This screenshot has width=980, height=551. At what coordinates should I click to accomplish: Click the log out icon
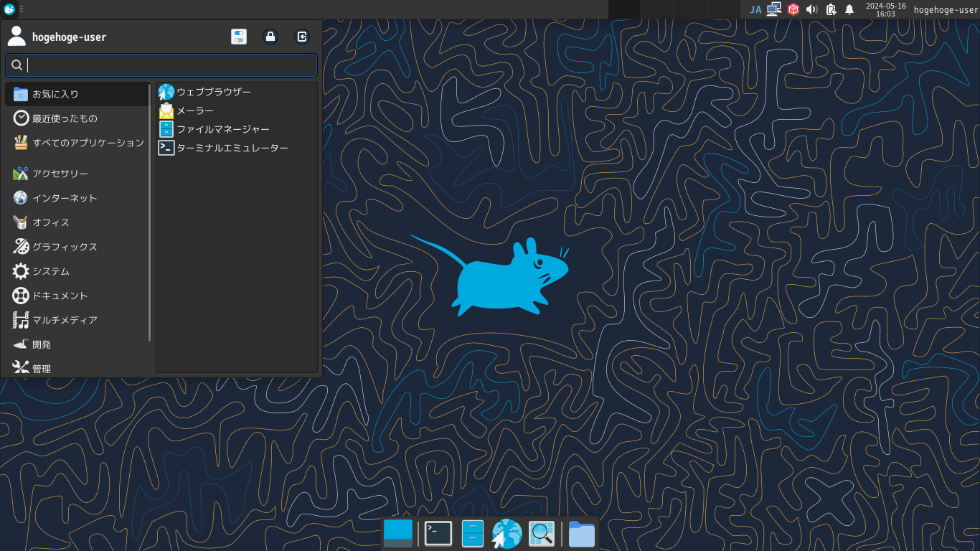click(302, 37)
